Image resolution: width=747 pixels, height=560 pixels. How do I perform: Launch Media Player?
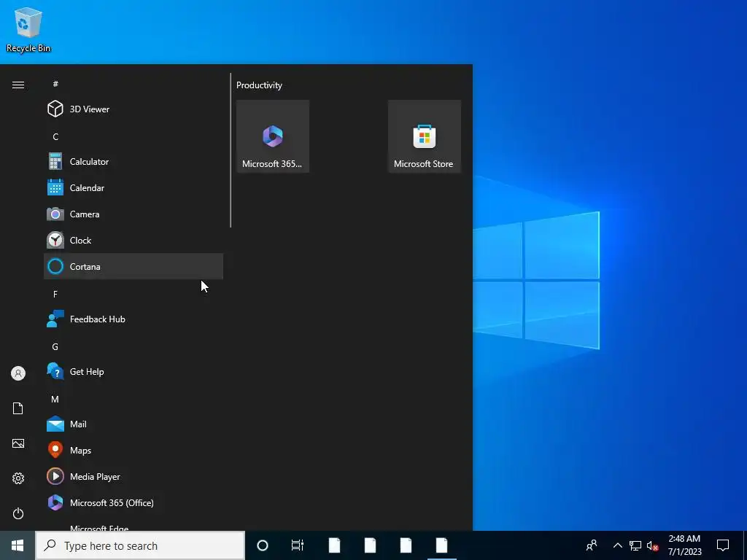pyautogui.click(x=133, y=476)
